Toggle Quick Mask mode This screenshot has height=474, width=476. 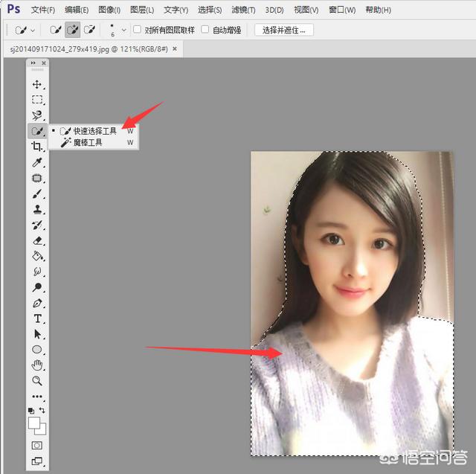37,446
